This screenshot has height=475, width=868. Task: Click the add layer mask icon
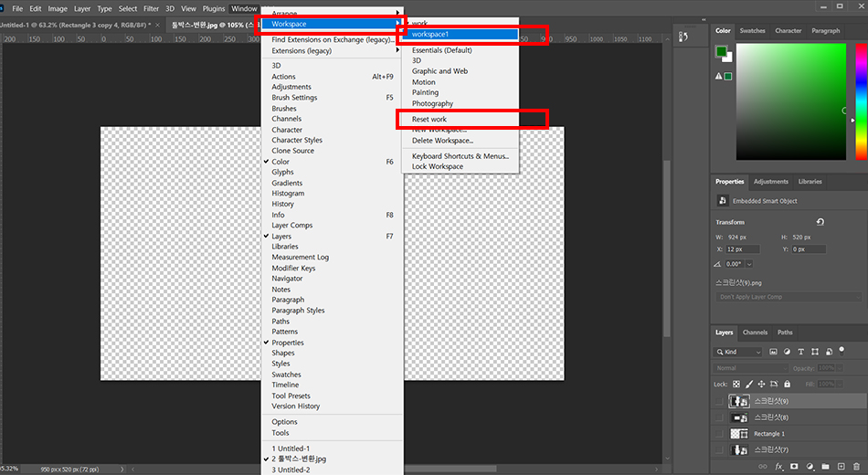point(794,467)
